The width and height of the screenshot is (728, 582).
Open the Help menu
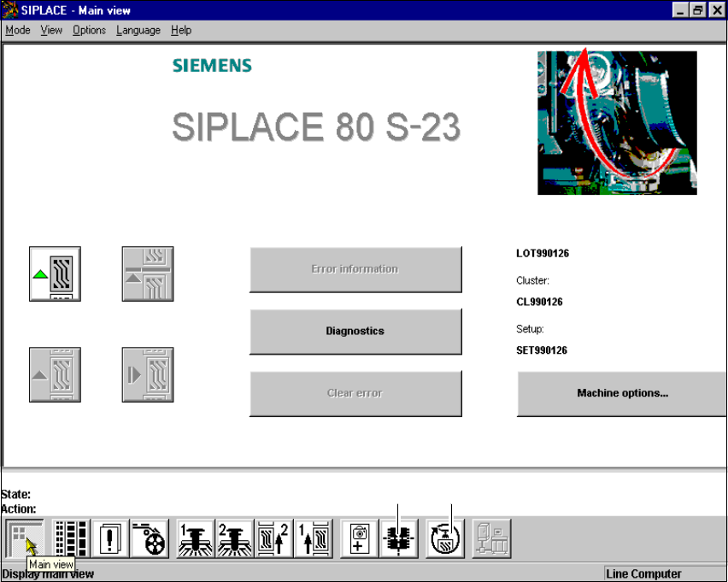[x=181, y=30]
